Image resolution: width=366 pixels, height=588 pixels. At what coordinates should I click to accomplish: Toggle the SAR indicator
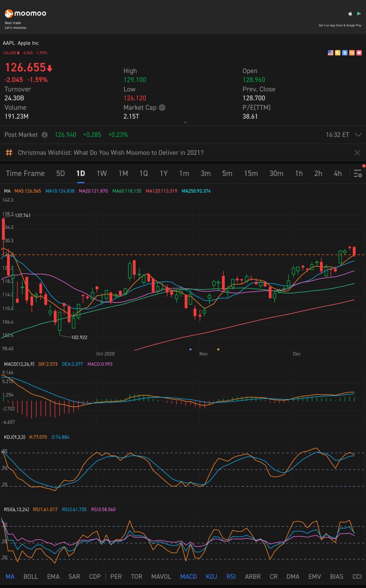74,576
